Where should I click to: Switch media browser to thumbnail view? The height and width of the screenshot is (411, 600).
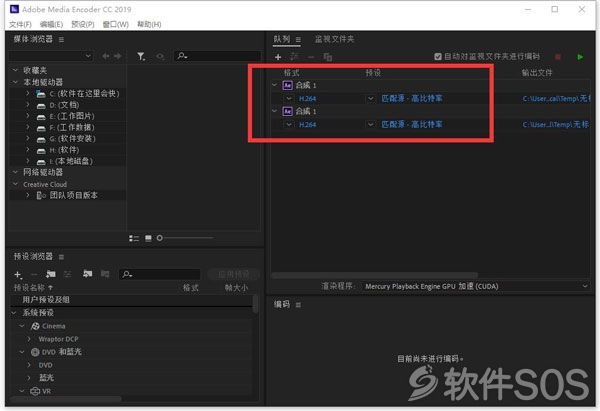148,238
